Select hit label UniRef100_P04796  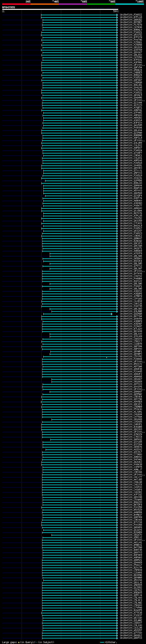(131, 40)
